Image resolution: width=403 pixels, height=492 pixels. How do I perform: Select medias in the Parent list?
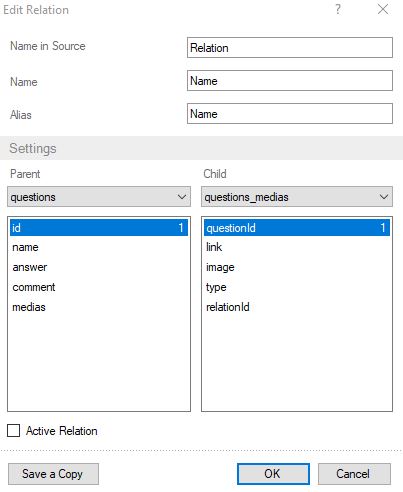coord(99,307)
